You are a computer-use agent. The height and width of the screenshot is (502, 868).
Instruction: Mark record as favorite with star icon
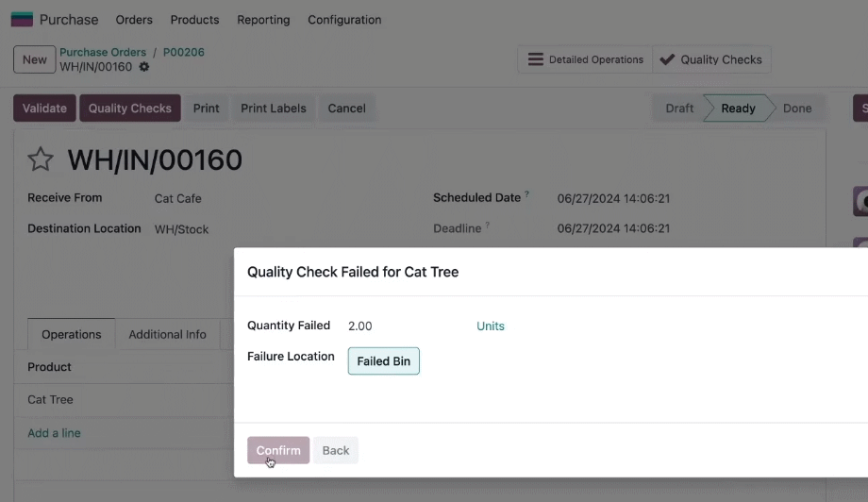[41, 159]
